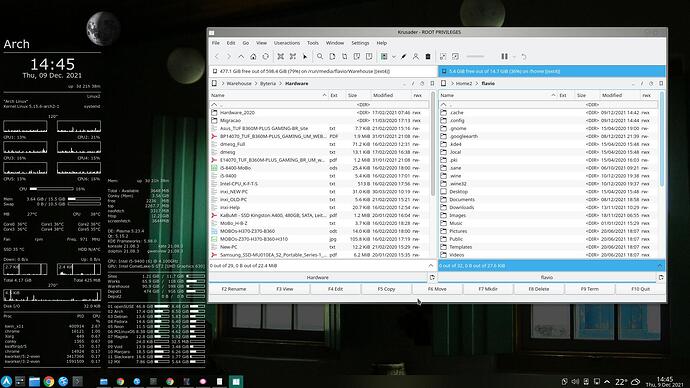Click the user silhouette toolbar icon
690x388 pixels.
[415, 57]
